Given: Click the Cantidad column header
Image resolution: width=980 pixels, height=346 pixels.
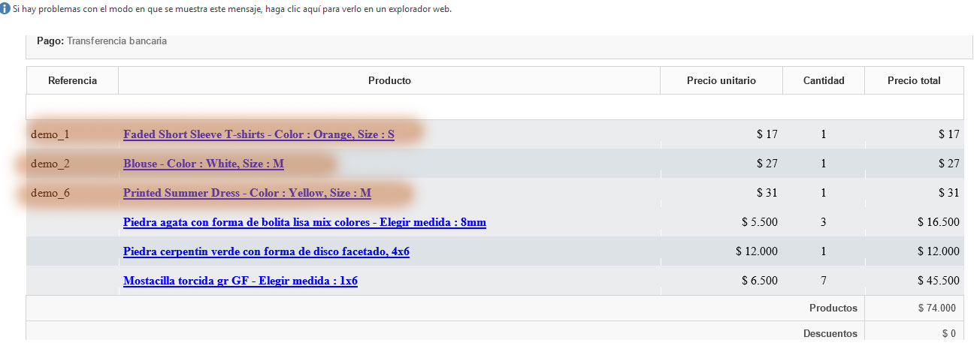Looking at the screenshot, I should (x=824, y=80).
